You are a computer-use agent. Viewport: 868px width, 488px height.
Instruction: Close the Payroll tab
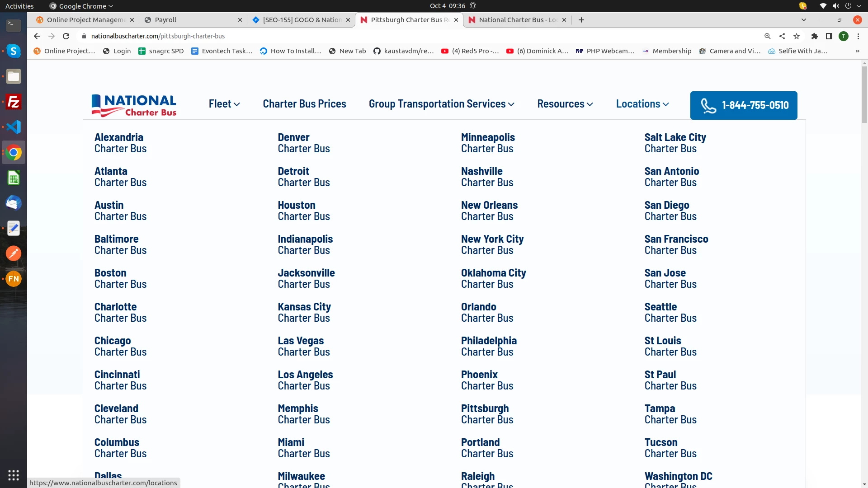coord(240,20)
